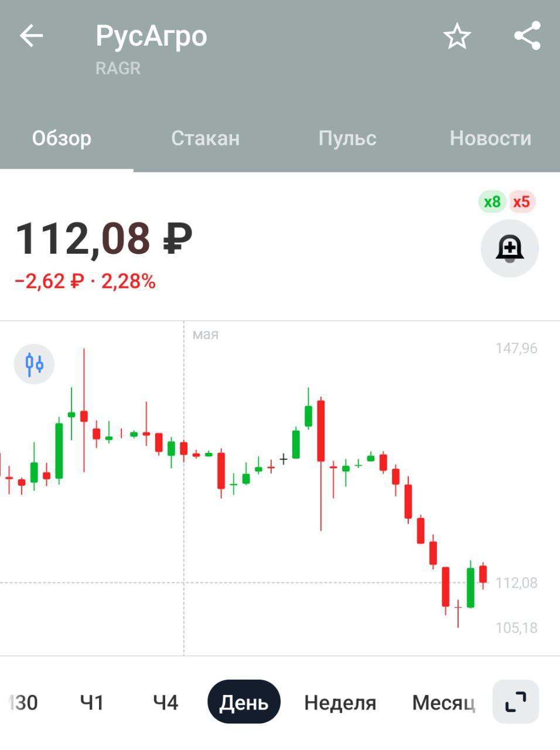
Task: Select the Ч1 hourly timeframe
Action: [92, 702]
